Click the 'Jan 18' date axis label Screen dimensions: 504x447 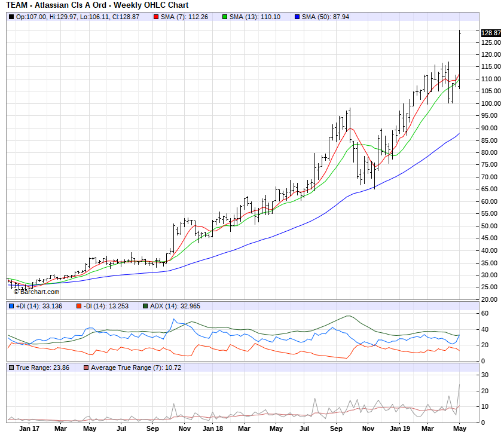[213, 428]
